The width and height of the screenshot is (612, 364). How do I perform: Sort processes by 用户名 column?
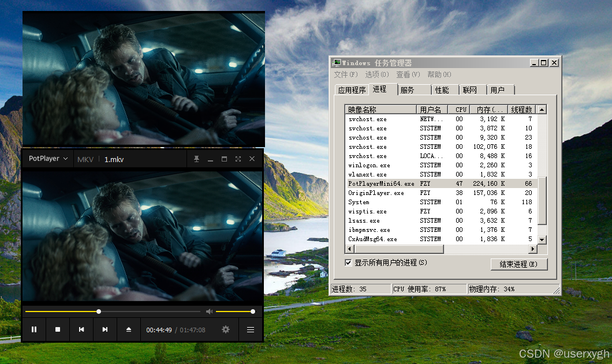[x=432, y=110]
